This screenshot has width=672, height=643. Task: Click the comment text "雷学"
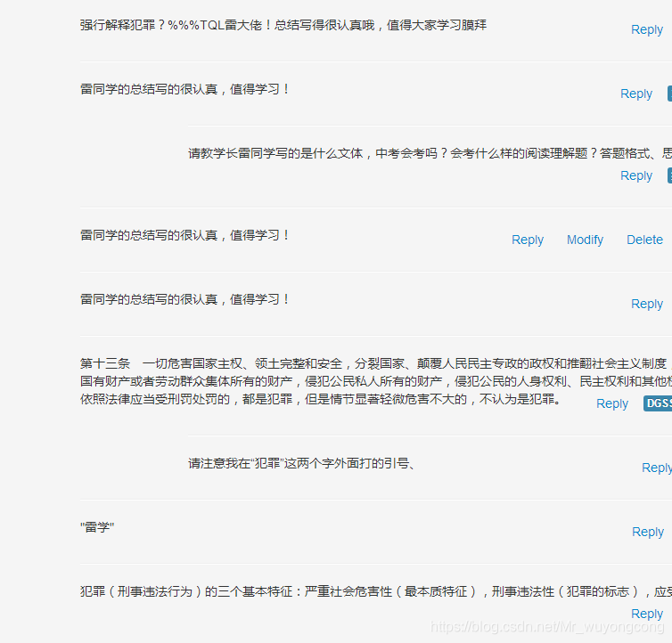point(97,527)
